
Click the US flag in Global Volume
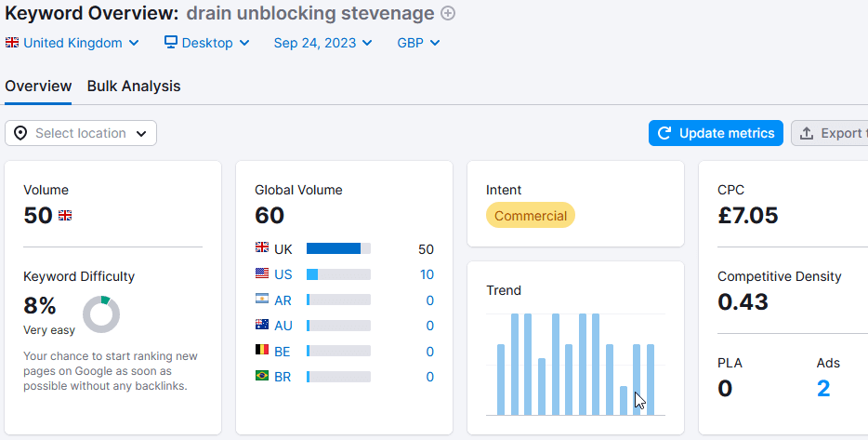click(x=262, y=273)
